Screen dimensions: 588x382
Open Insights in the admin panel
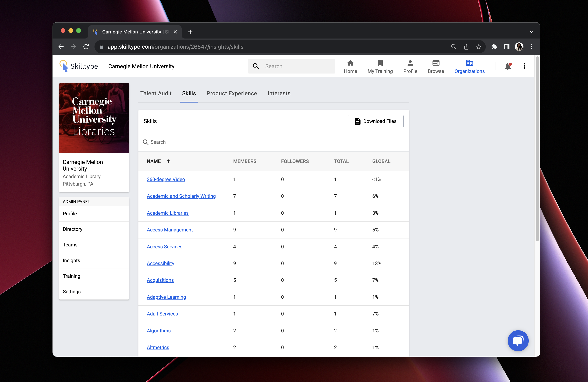(x=71, y=260)
